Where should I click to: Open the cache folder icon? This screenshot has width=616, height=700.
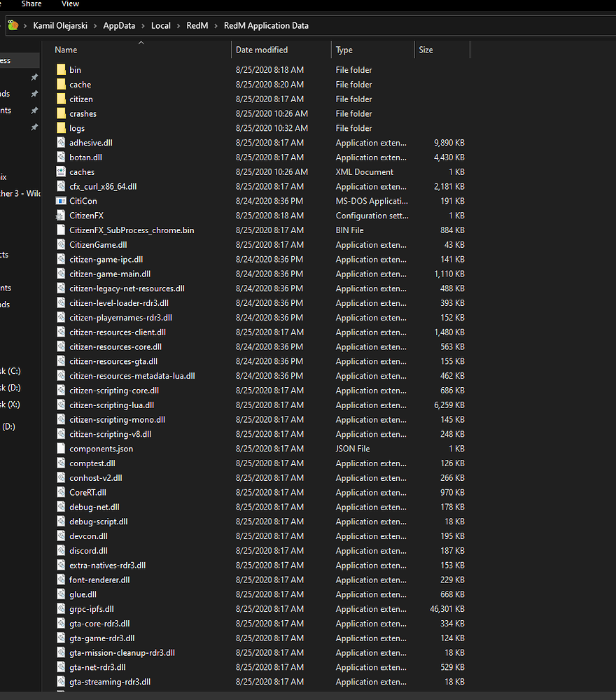click(x=62, y=84)
